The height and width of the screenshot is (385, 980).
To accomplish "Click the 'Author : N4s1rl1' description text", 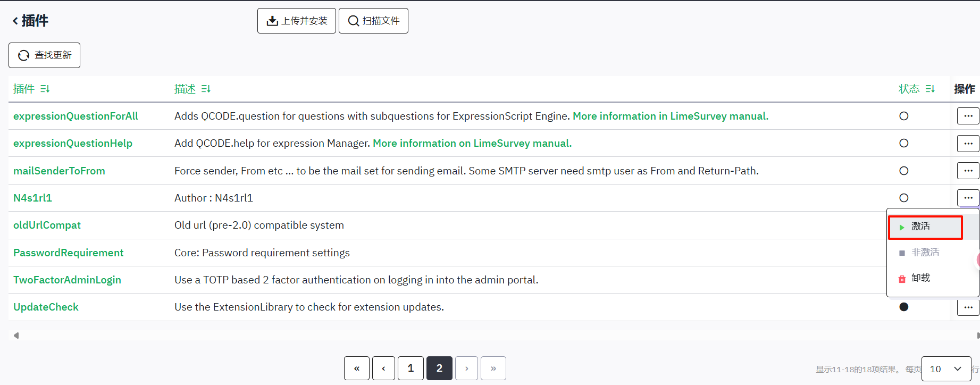I will click(214, 198).
